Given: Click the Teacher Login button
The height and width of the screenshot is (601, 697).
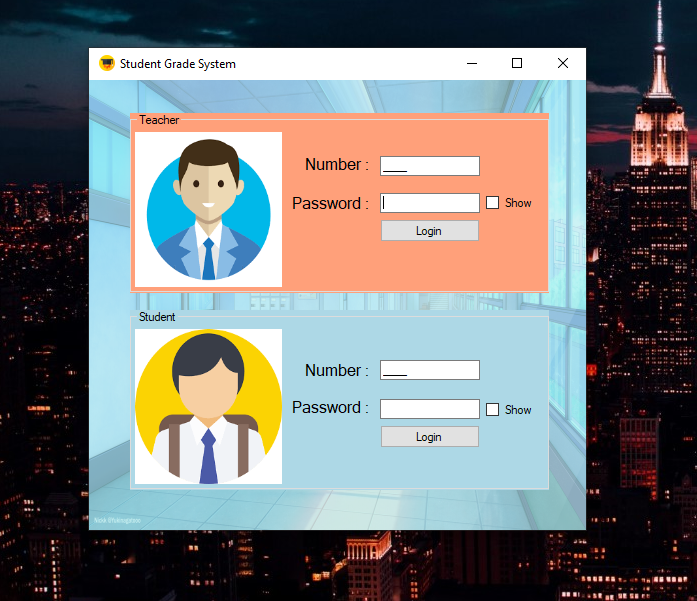Looking at the screenshot, I should coord(430,231).
